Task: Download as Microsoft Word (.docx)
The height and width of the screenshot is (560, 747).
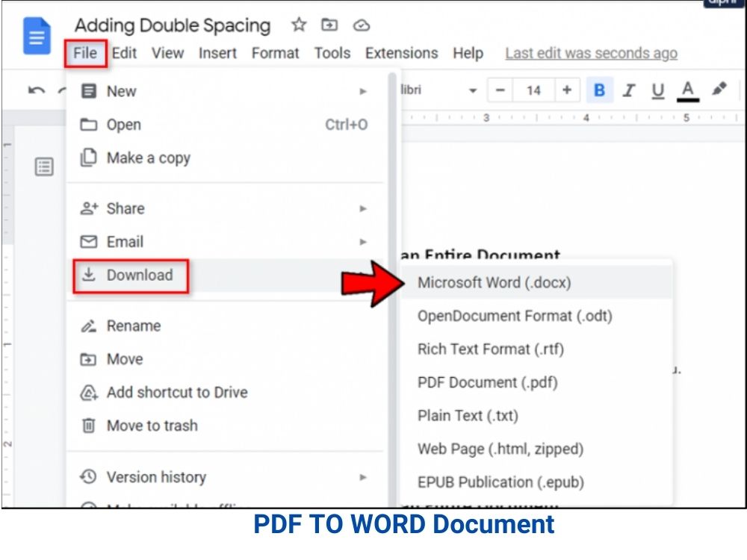Action: pyautogui.click(x=536, y=282)
